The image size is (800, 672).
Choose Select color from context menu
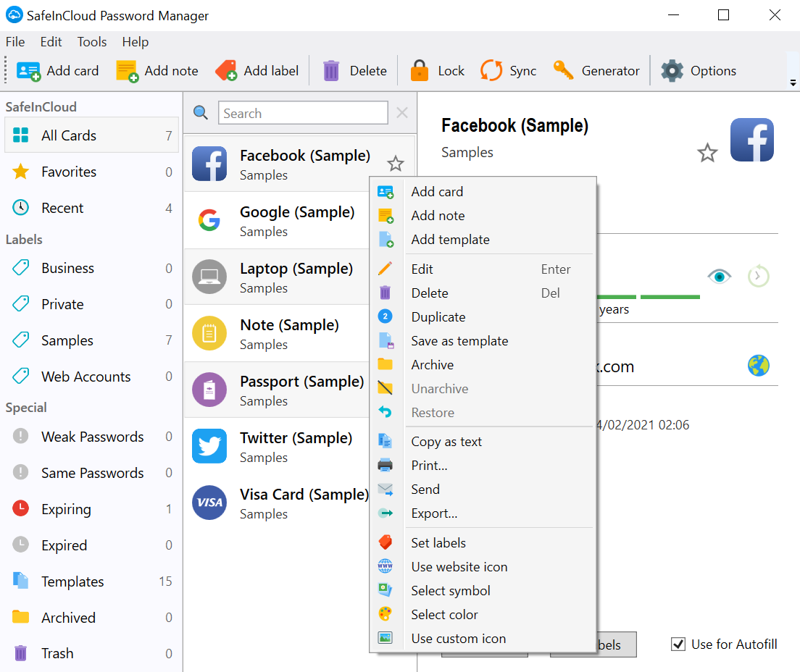(483, 615)
